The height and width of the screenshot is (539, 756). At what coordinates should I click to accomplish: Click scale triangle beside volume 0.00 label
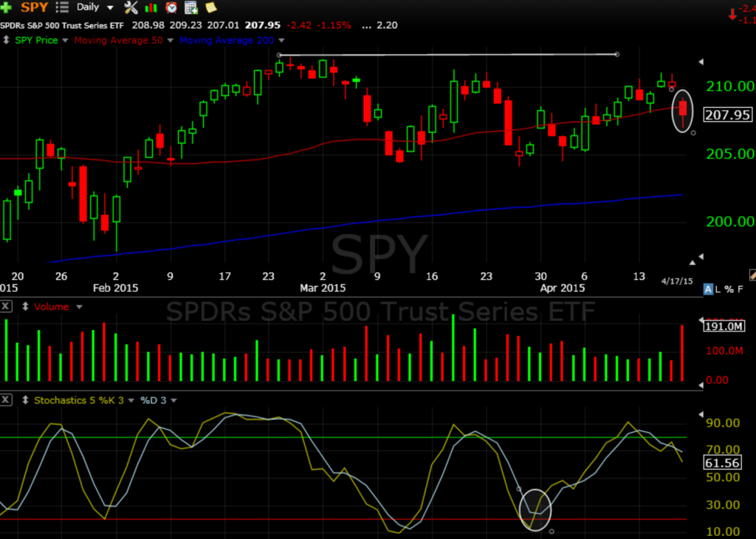pyautogui.click(x=701, y=385)
